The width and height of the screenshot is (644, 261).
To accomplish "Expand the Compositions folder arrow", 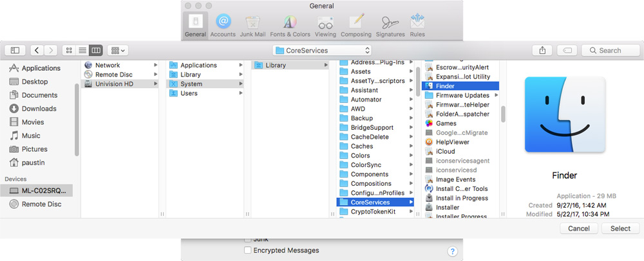I will tap(411, 184).
